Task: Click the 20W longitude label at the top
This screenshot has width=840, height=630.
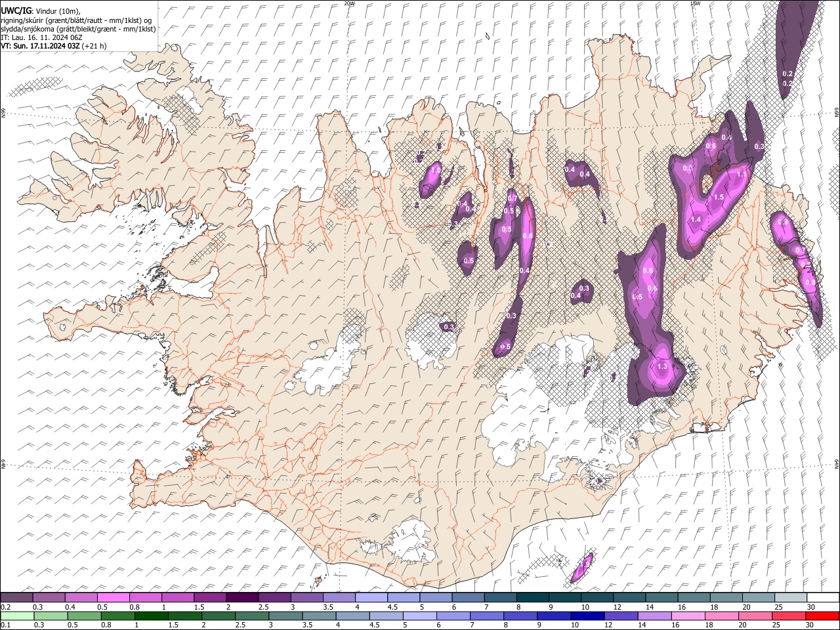Action: (349, 3)
